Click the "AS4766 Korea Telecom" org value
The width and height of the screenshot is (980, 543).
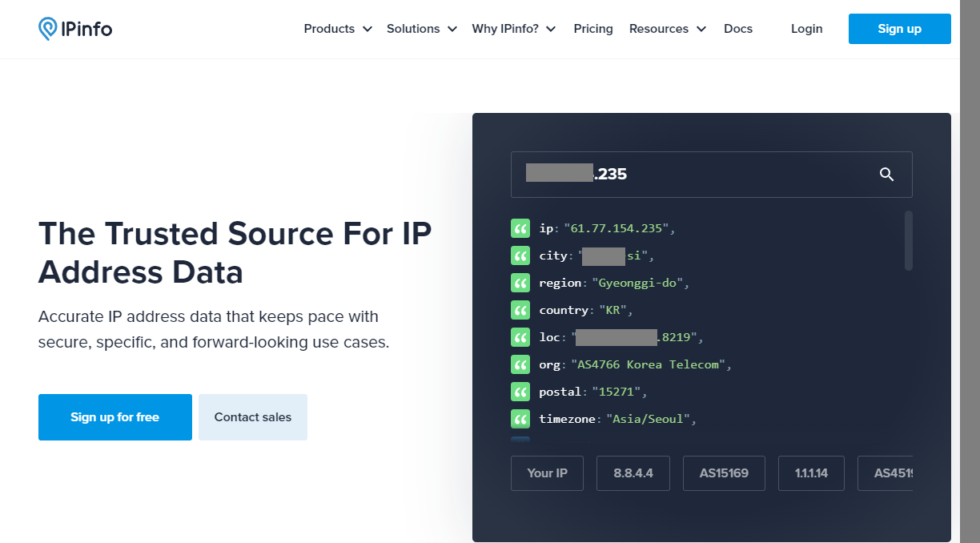[648, 364]
